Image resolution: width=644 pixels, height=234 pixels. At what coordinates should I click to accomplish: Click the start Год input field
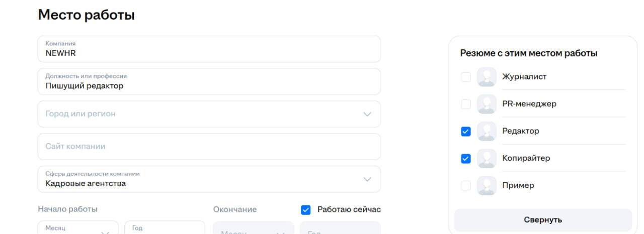(x=165, y=227)
